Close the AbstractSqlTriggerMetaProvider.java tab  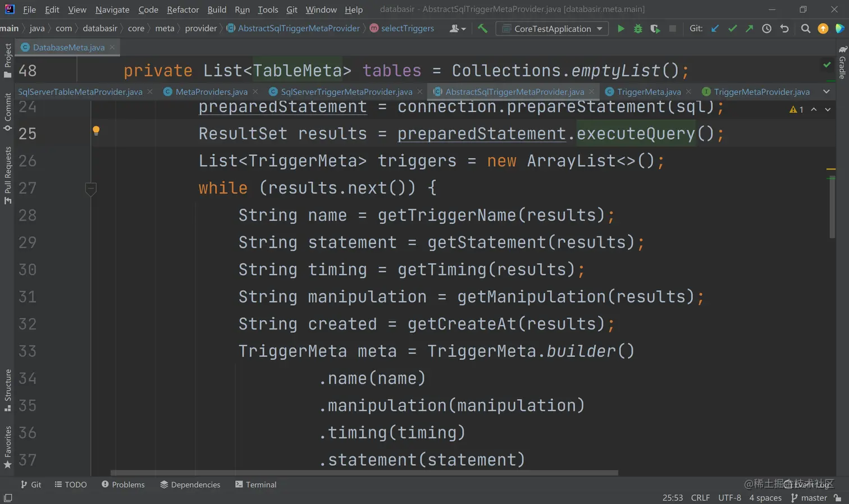(592, 91)
